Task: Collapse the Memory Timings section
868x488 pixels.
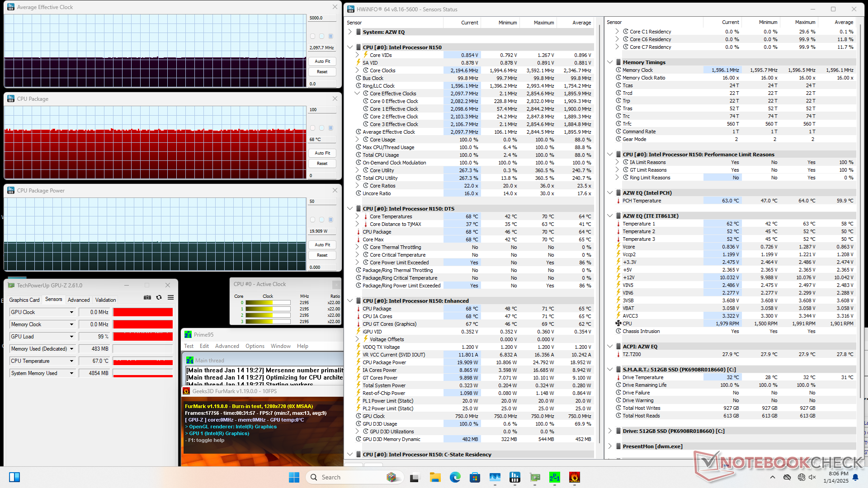Action: click(610, 62)
